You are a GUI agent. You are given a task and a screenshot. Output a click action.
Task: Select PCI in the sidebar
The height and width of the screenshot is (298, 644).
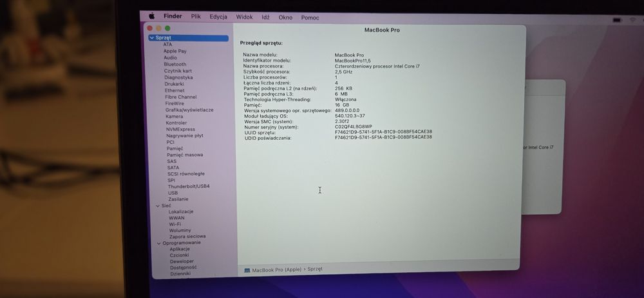(x=171, y=142)
